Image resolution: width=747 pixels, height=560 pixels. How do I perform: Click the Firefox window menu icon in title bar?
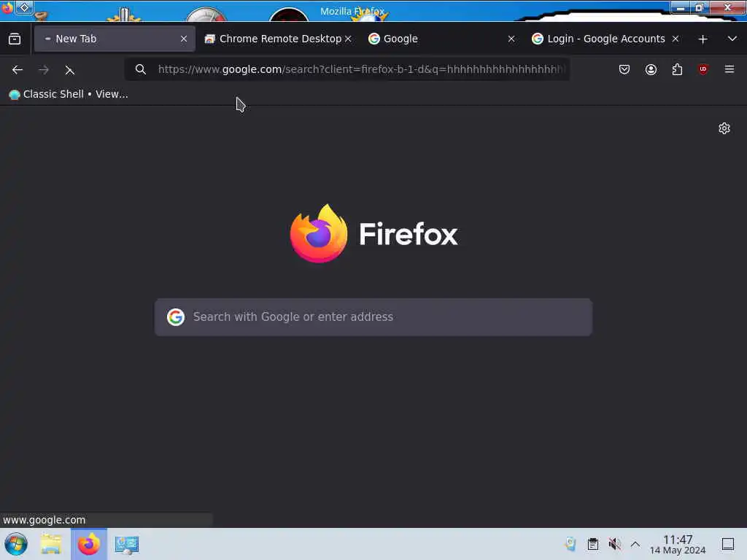[7, 8]
